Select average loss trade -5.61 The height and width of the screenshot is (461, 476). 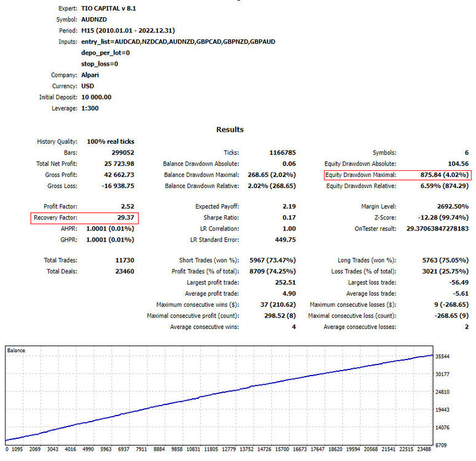461,294
